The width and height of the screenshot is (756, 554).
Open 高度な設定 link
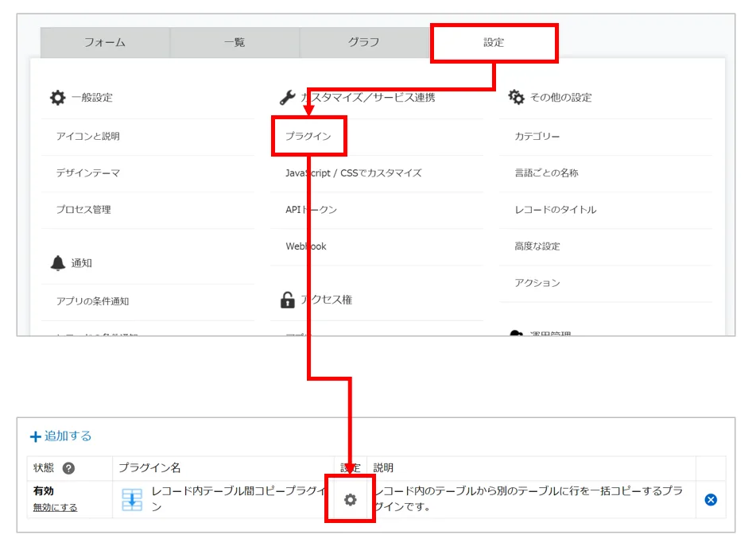[537, 246]
